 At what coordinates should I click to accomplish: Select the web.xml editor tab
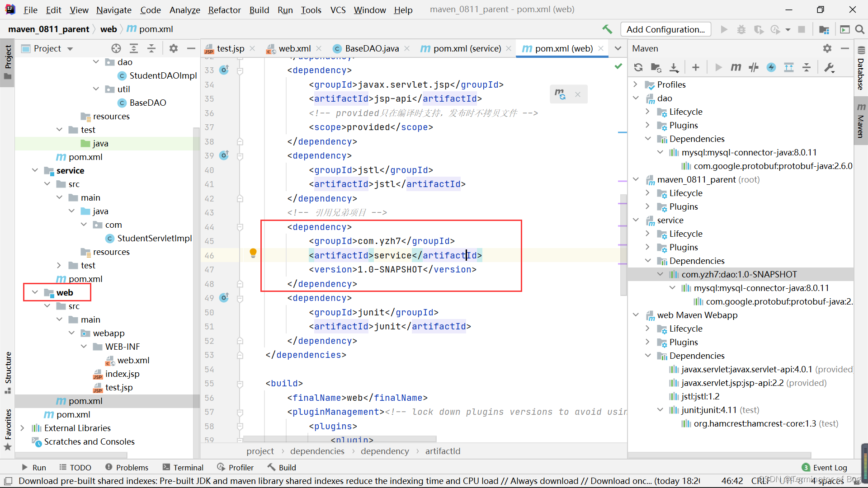click(x=294, y=48)
